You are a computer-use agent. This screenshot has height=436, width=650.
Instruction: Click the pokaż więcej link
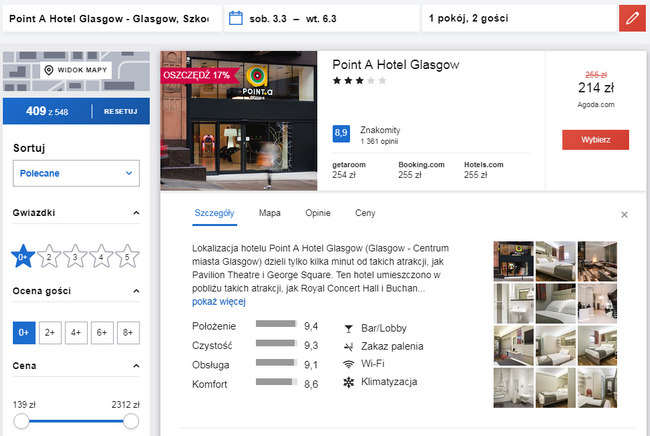[x=218, y=302]
